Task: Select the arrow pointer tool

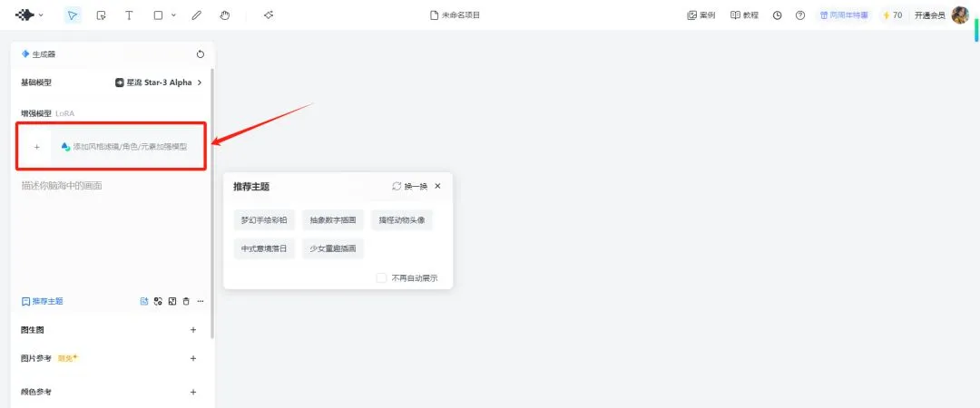Action: click(73, 15)
